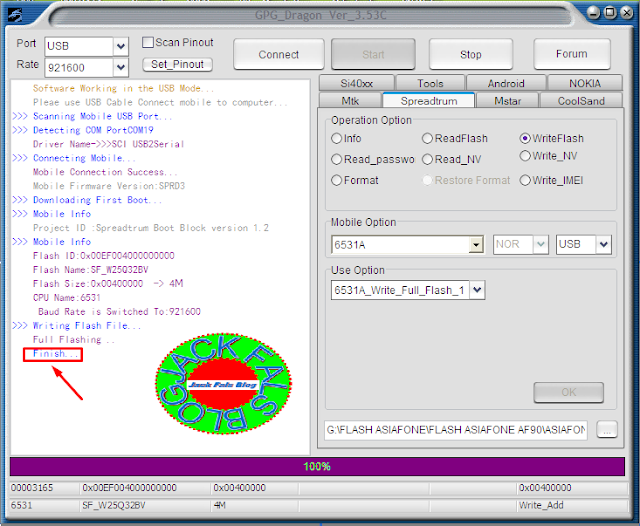The height and width of the screenshot is (526, 640).
Task: Close the GPG Dragon window
Action: point(627,13)
